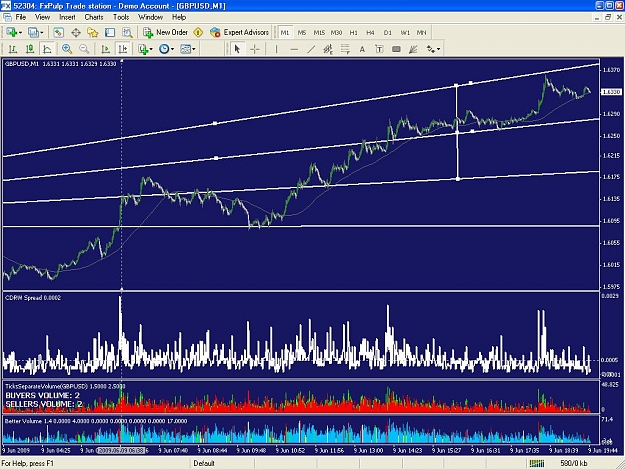Restore the inner chart window button
The height and width of the screenshot is (469, 625).
tap(608, 17)
